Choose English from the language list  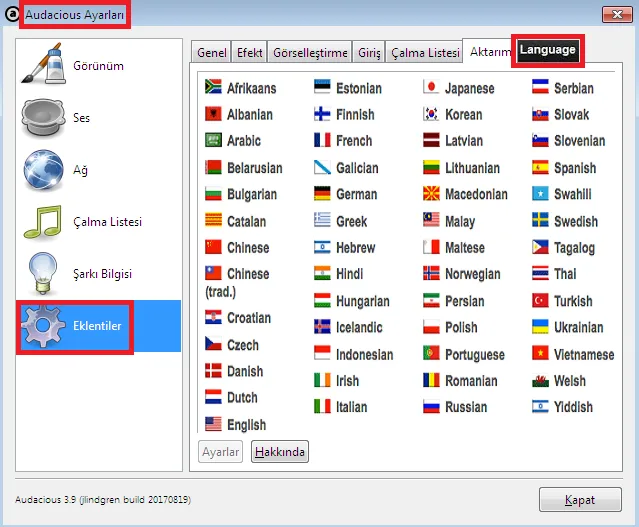point(236,424)
